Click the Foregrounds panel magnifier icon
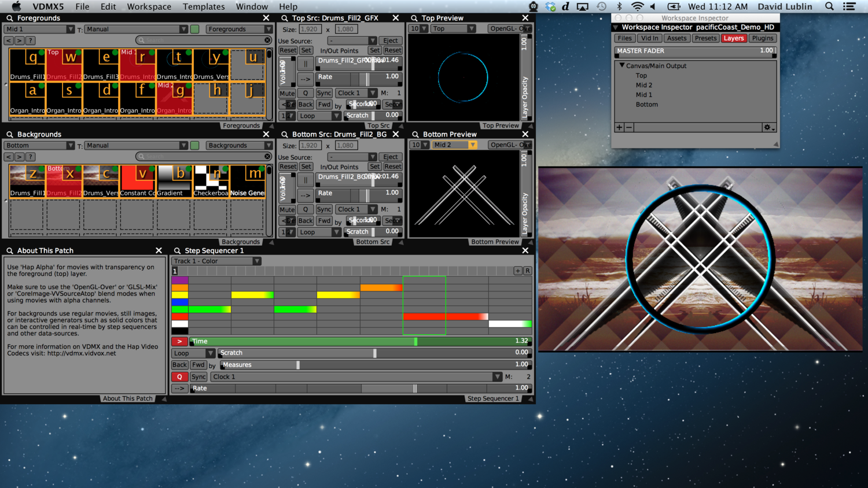 pos(10,19)
